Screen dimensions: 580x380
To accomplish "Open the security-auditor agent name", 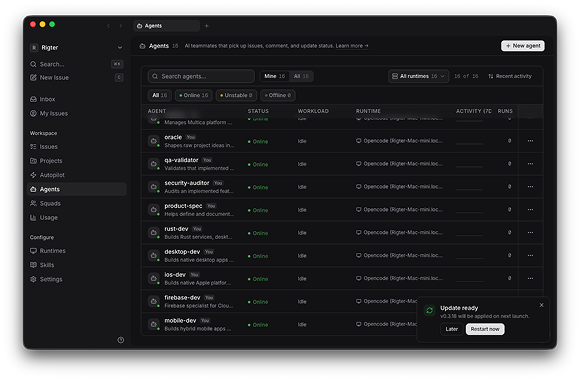I will [x=187, y=183].
